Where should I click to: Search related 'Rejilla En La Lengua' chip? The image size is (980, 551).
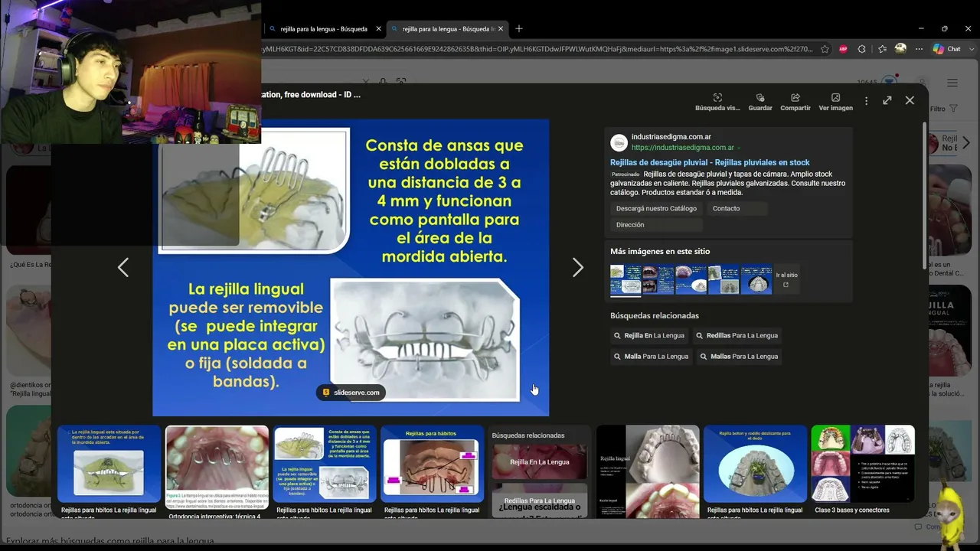click(x=649, y=335)
